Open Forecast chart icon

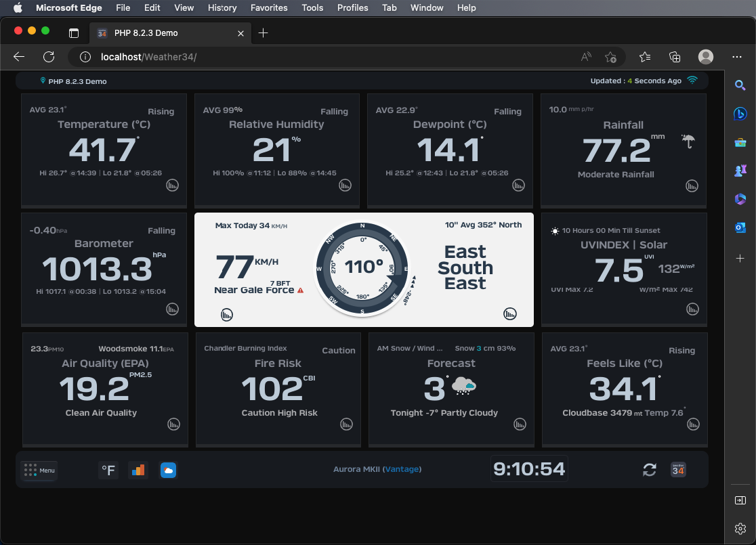520,424
